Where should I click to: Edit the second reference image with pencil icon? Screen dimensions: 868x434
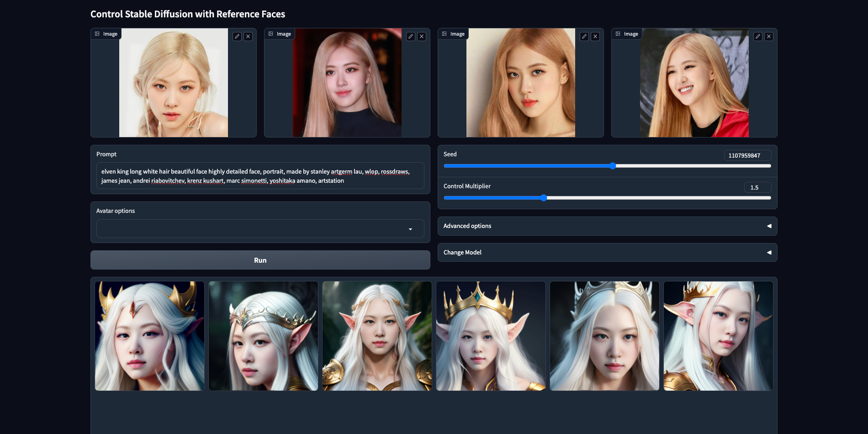(411, 37)
